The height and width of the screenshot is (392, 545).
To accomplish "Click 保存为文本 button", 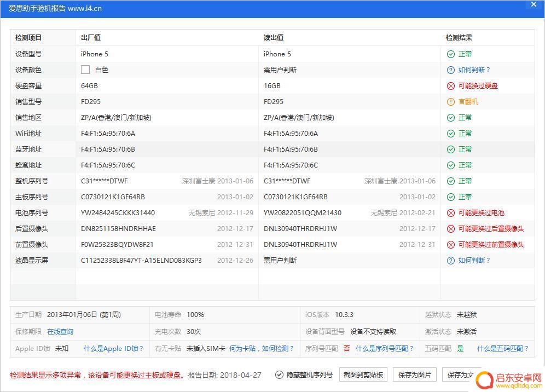I will click(x=460, y=374).
